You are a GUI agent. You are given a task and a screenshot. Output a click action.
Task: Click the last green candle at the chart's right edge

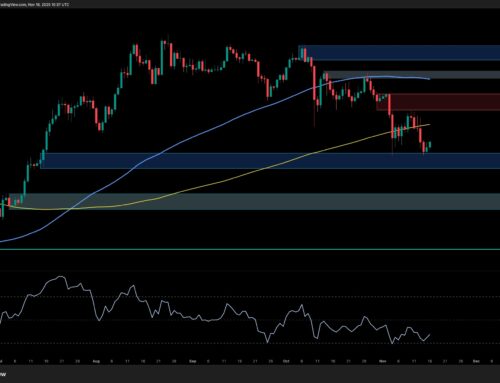[430, 145]
